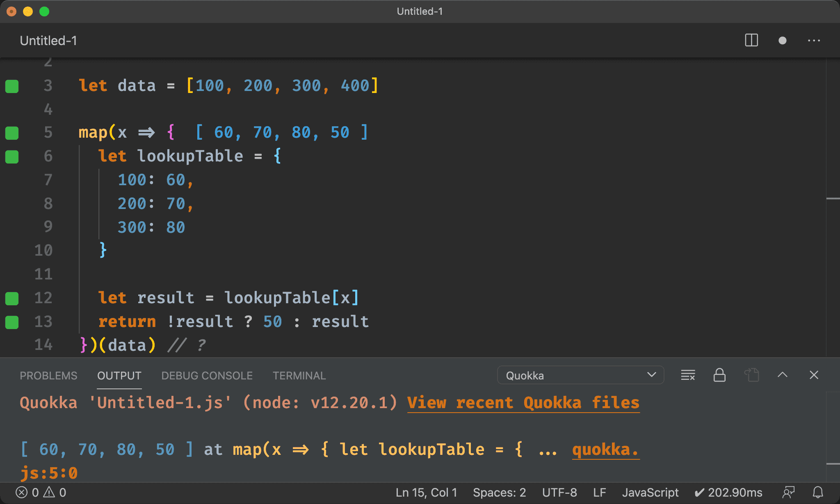The height and width of the screenshot is (504, 840).
Task: Toggle the output scroll lock icon
Action: (x=719, y=375)
